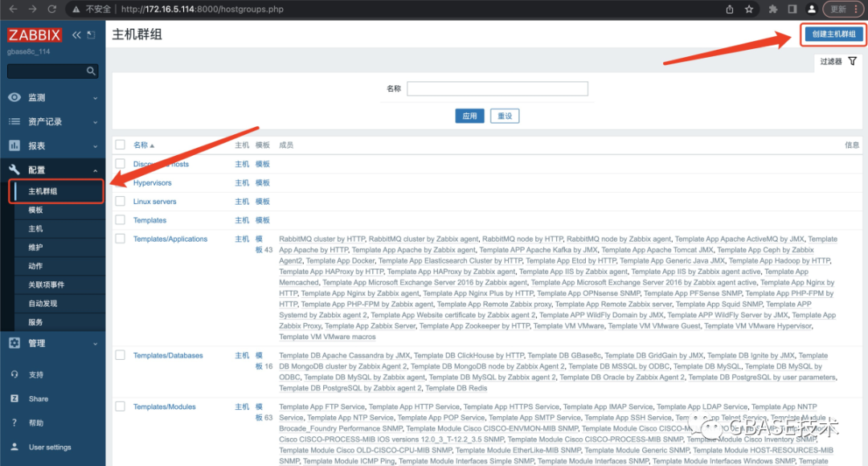Viewport: 868px width, 466px height.
Task: Open browser extensions puzzle icon
Action: [773, 9]
